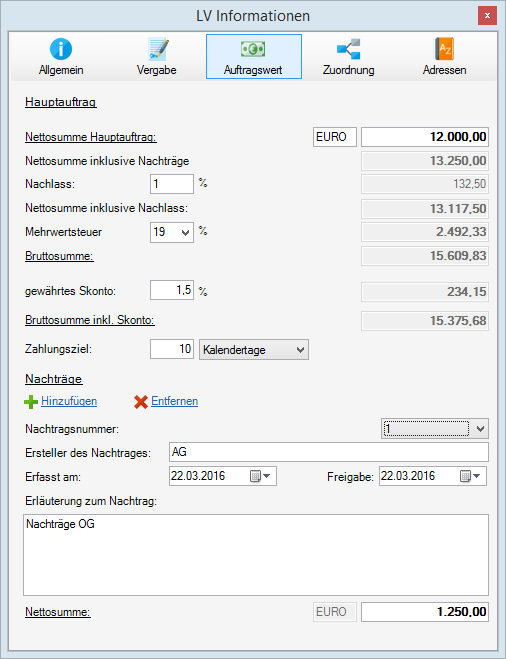Click the Erläuterung zum Nachtrag text area
506x659 pixels.
pos(256,555)
